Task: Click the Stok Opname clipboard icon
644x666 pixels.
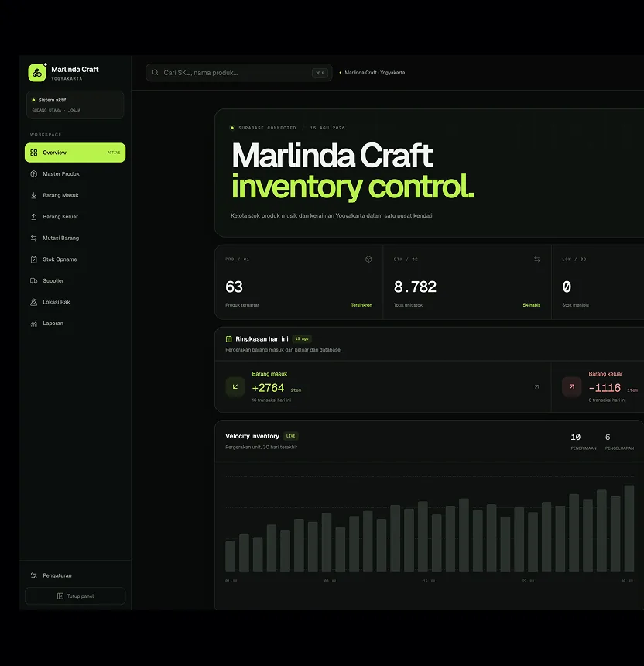Action: [x=34, y=259]
